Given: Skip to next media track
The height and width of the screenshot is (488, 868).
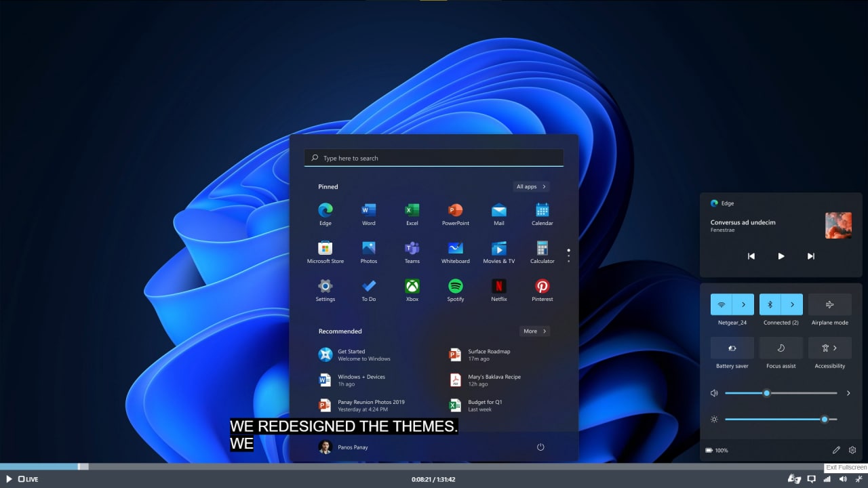Looking at the screenshot, I should [x=811, y=256].
